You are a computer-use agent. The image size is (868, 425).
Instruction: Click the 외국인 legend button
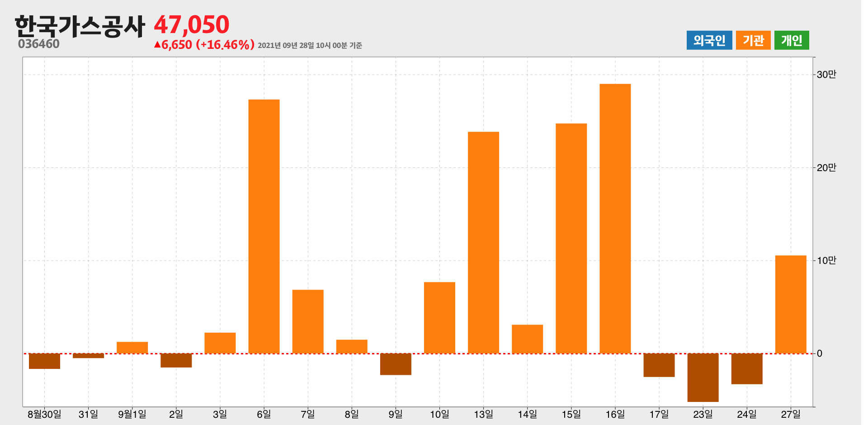[709, 40]
